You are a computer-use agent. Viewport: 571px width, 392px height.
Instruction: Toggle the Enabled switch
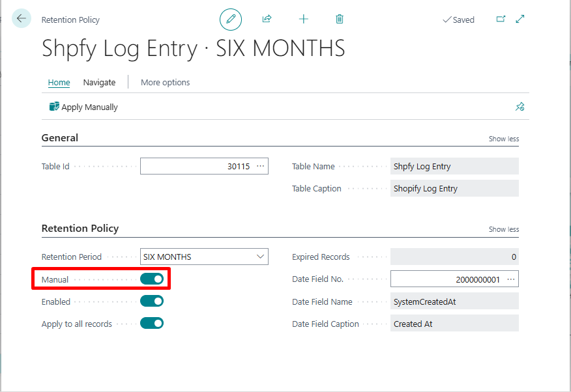point(152,301)
